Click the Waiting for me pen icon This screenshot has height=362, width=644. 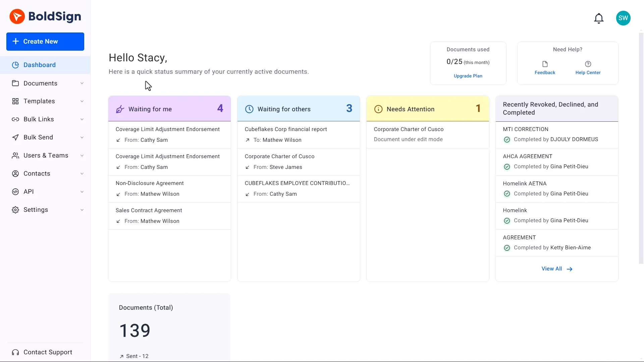point(120,109)
